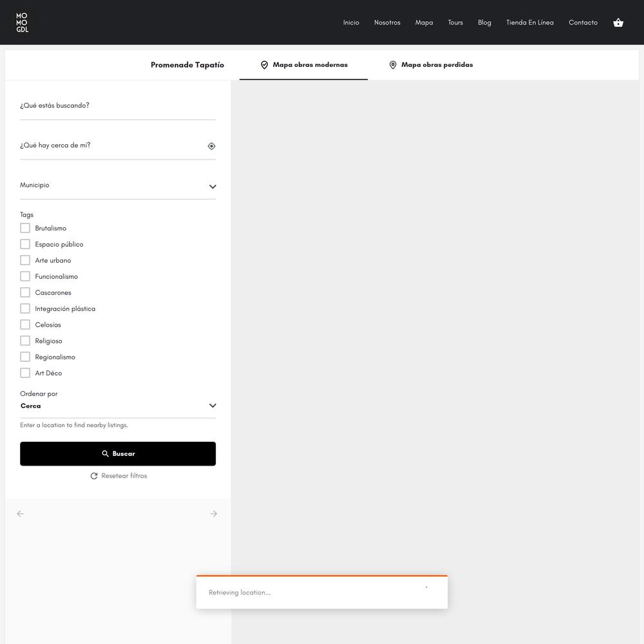Check the Arte urbano tag
Image resolution: width=644 pixels, height=644 pixels.
click(25, 260)
